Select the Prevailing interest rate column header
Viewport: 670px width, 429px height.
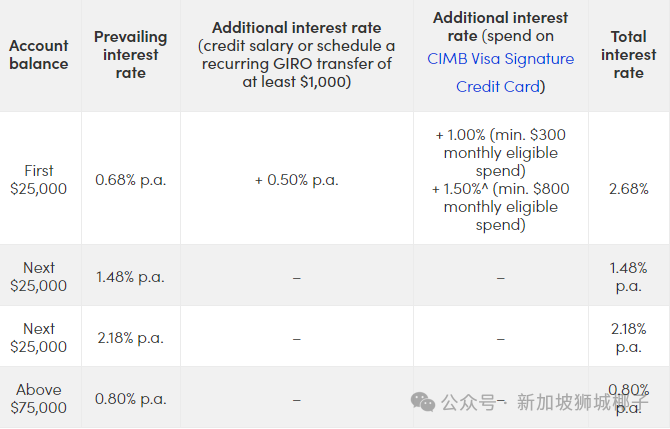click(x=130, y=55)
